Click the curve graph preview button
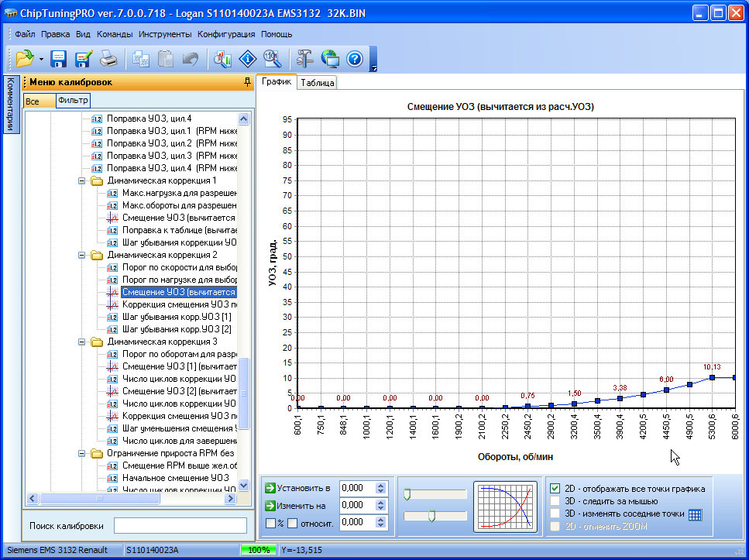The image size is (749, 560). pos(505,507)
